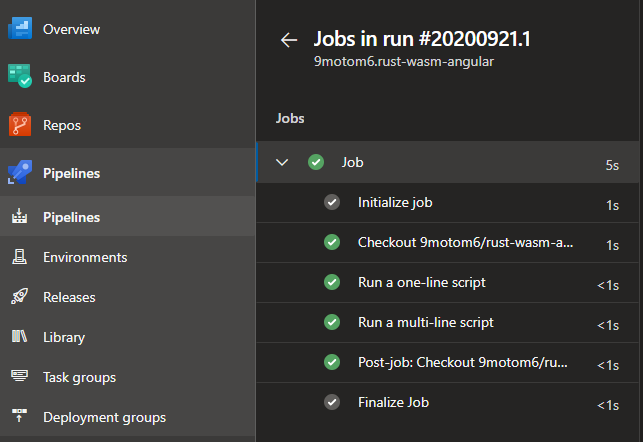Open Run a one-line script step
643x442 pixels.
click(x=447, y=283)
